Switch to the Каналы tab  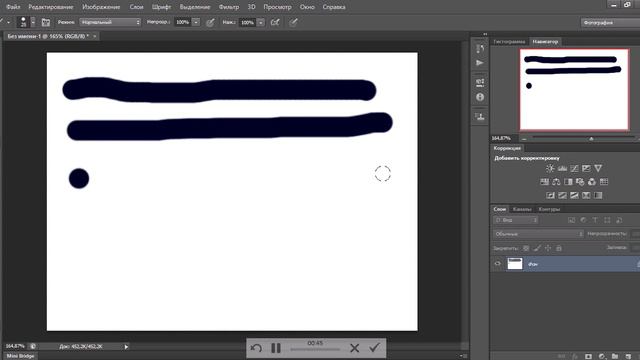coord(522,209)
